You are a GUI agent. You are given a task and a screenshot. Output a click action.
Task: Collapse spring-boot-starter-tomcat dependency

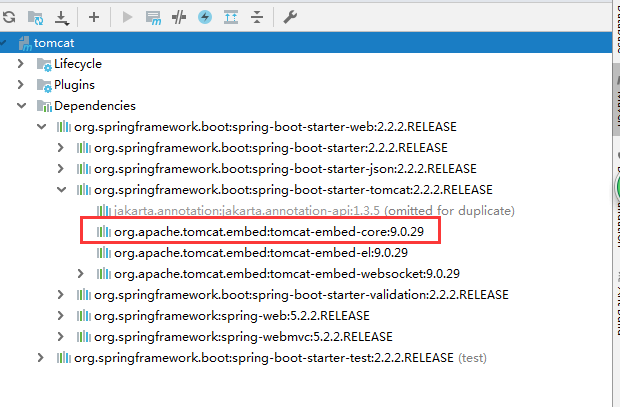(62, 189)
